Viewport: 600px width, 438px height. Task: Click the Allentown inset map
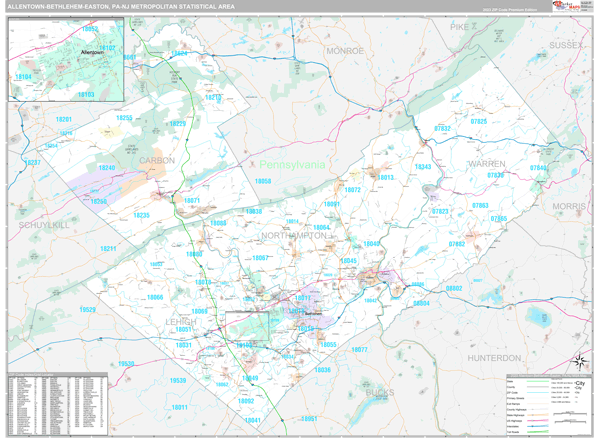66,59
